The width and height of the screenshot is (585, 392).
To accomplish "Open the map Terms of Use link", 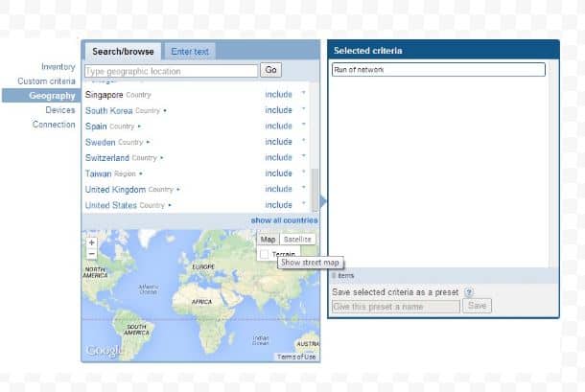I will click(x=296, y=357).
